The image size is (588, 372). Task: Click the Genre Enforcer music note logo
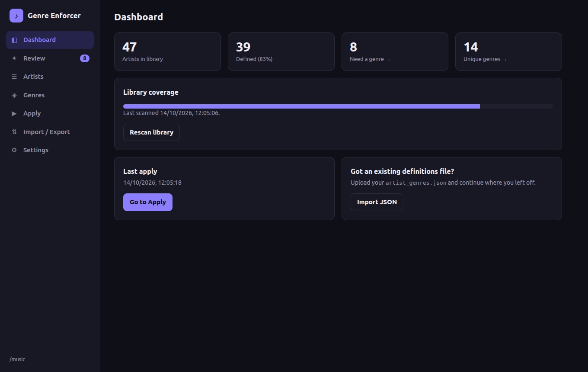click(x=16, y=16)
